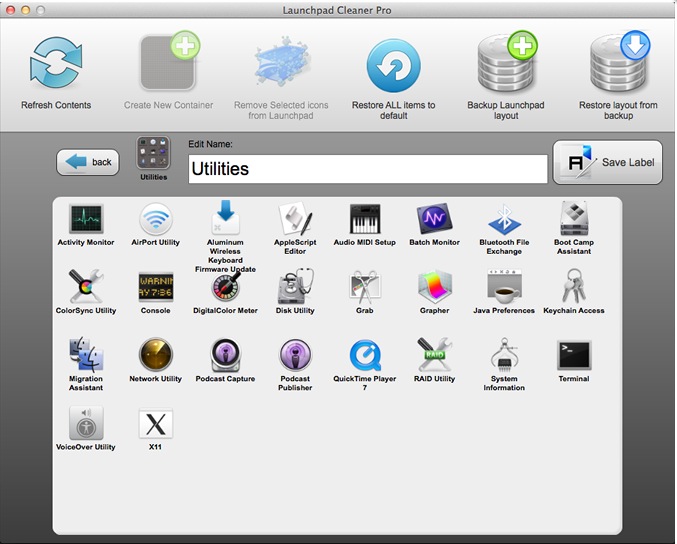This screenshot has height=544, width=677.
Task: Select the QuickTime Player 7 icon
Action: tap(364, 355)
